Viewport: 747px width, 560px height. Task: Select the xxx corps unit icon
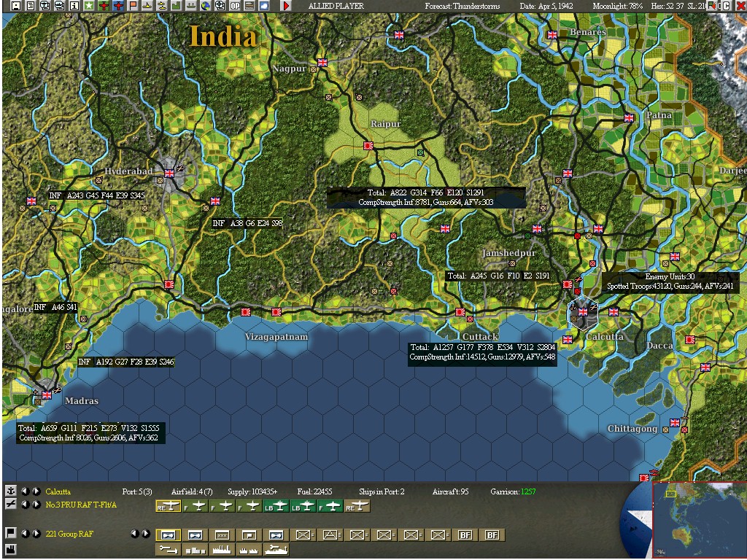(x=222, y=534)
